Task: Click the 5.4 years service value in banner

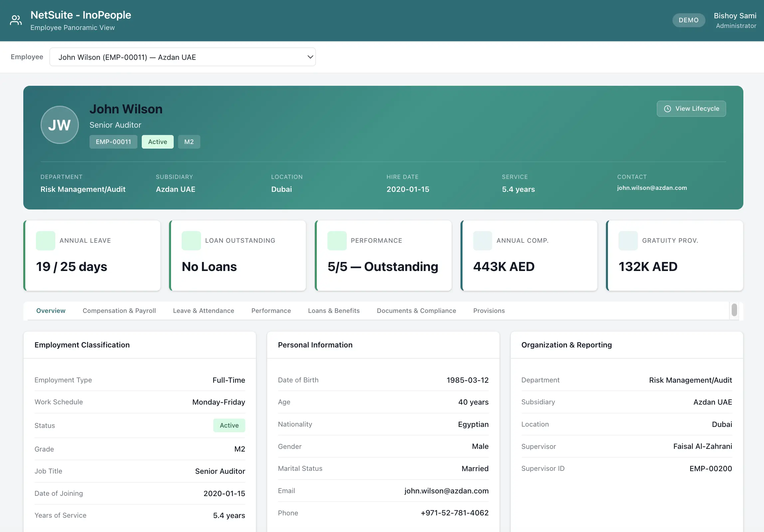Action: (518, 189)
